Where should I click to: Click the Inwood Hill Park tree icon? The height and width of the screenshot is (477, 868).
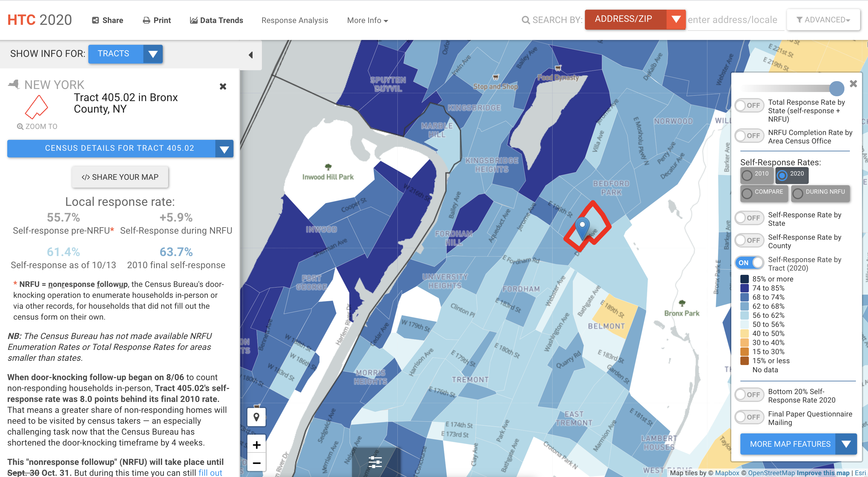tap(328, 167)
